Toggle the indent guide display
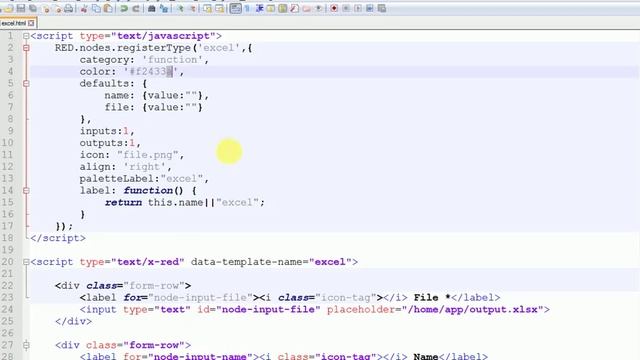The height and width of the screenshot is (360, 640). [x=259, y=8]
